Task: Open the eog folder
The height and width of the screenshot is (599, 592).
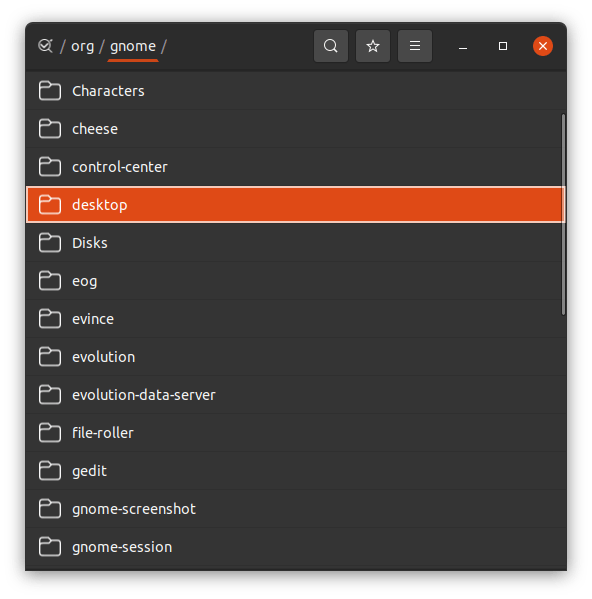Action: point(295,281)
